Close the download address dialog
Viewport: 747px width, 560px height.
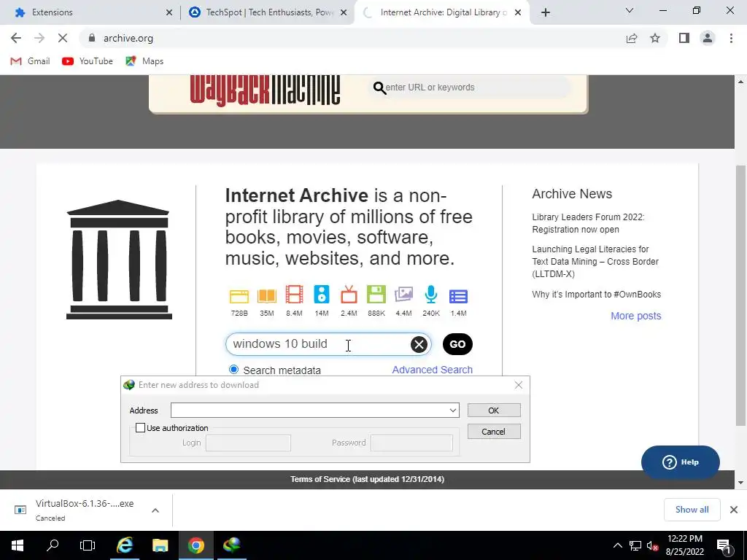(x=519, y=385)
